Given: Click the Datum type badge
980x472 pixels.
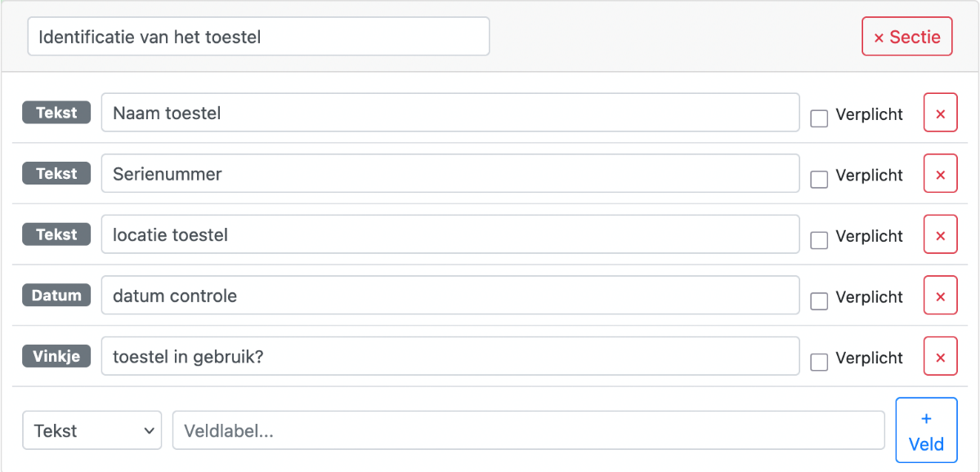Looking at the screenshot, I should pyautogui.click(x=56, y=295).
